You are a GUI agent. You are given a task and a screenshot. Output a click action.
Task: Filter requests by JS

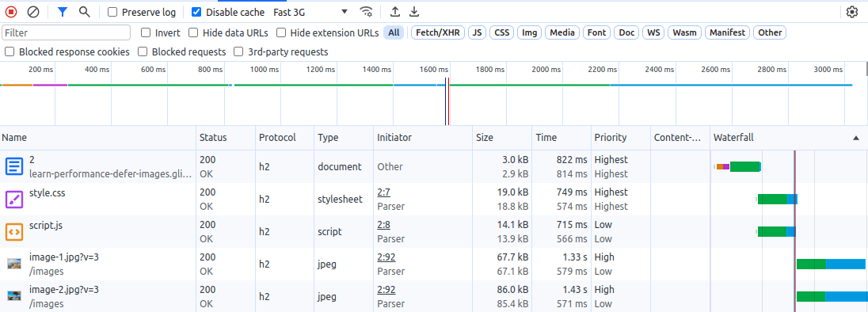pos(477,32)
